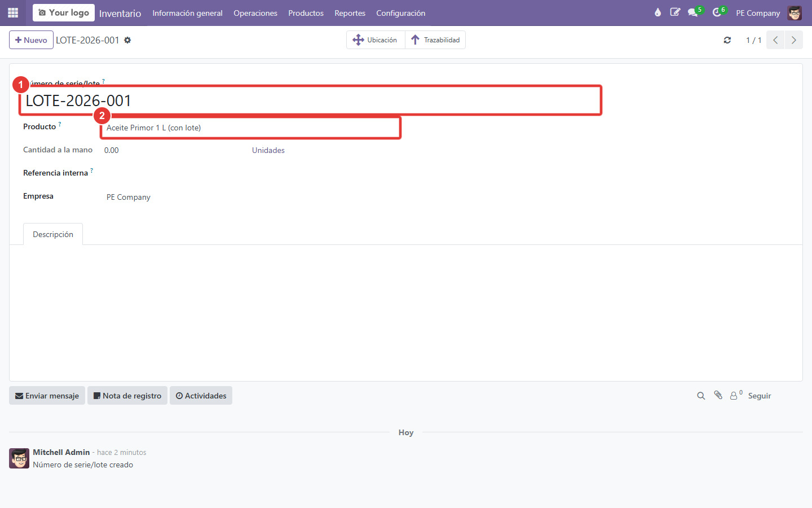812x508 pixels.
Task: Open the Configuración menu
Action: click(401, 13)
